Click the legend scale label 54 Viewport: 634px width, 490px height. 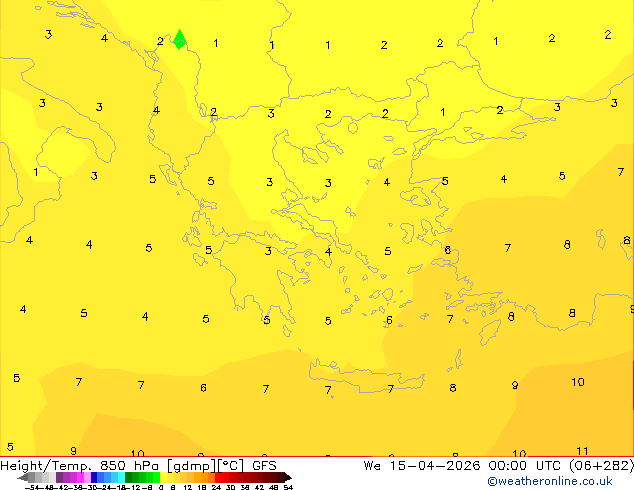(x=288, y=487)
